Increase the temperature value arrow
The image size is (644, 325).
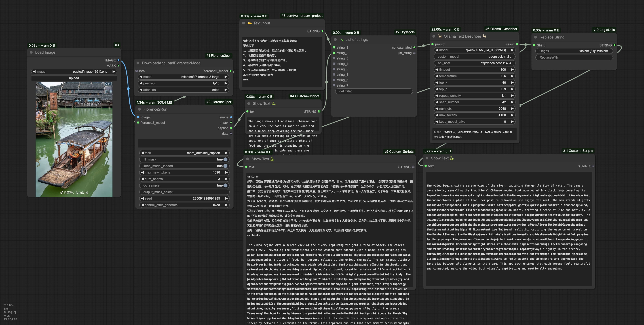tap(512, 76)
